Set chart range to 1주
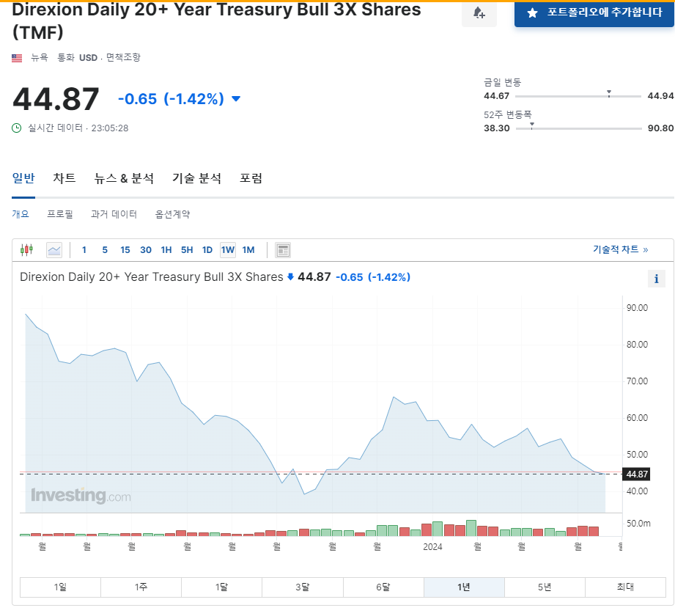Image resolution: width=675 pixels, height=616 pixels. point(141,587)
